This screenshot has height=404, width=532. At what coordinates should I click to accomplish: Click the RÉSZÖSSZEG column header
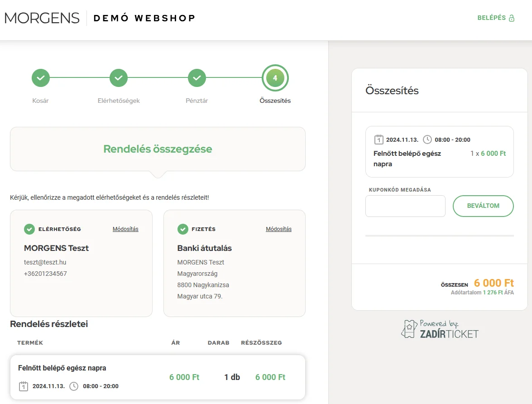262,343
